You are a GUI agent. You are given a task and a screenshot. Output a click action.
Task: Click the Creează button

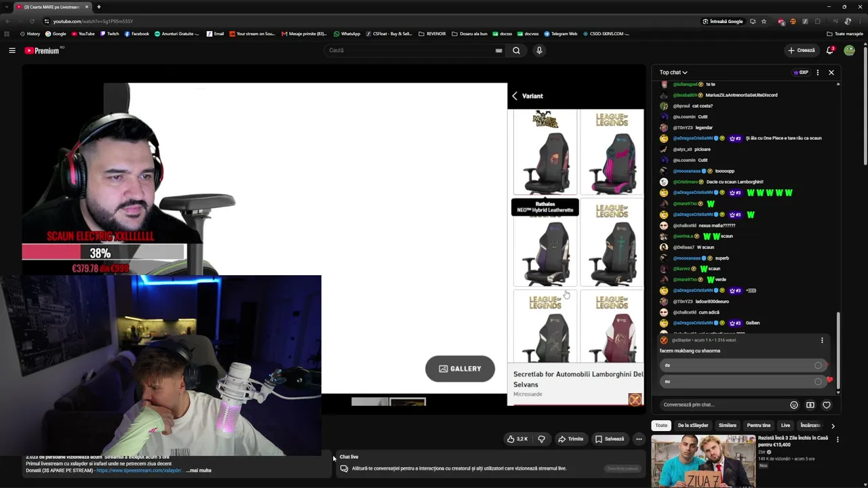pos(802,50)
